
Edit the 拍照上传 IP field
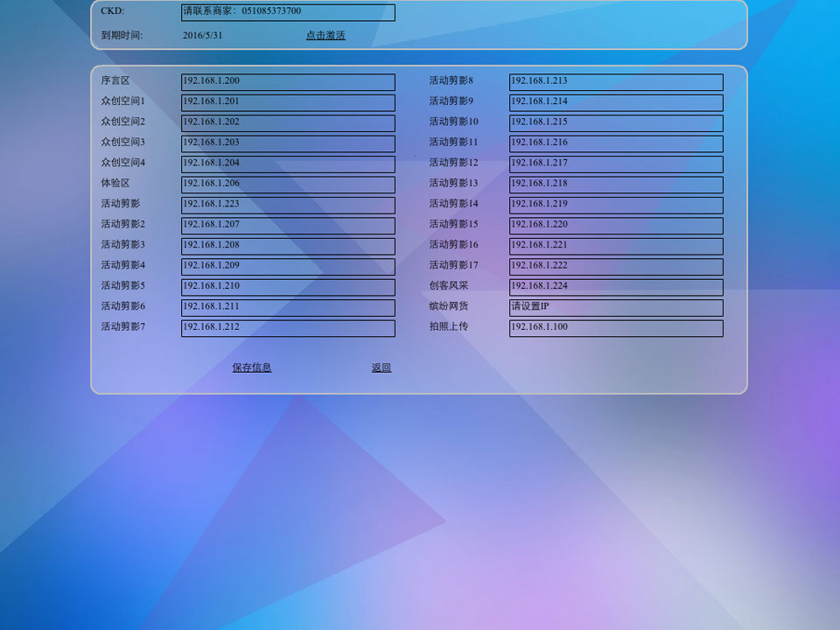(x=616, y=328)
